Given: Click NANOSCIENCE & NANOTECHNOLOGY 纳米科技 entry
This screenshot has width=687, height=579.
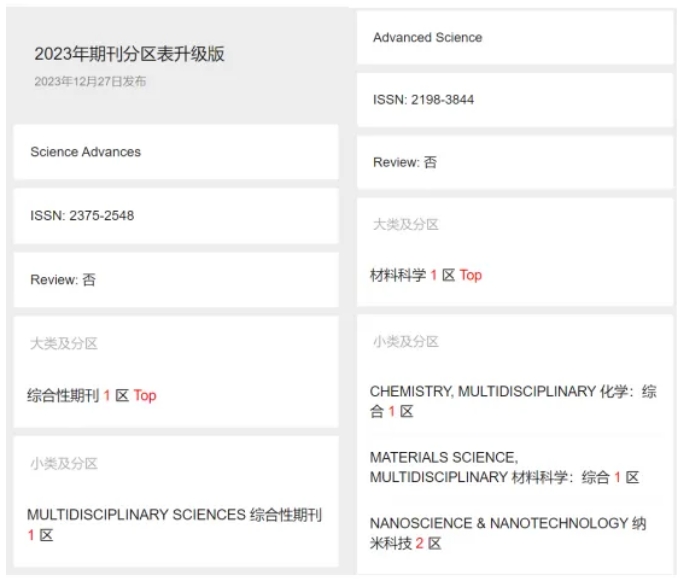Looking at the screenshot, I should coord(508,533).
